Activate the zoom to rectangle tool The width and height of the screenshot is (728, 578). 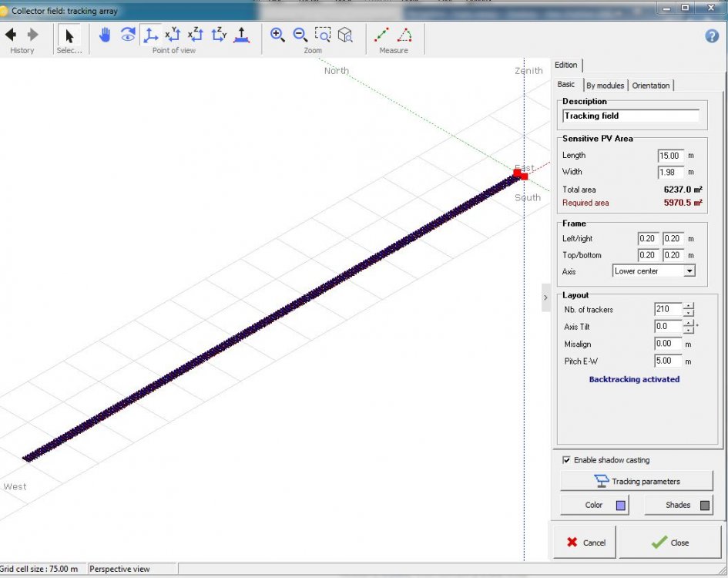pyautogui.click(x=323, y=35)
